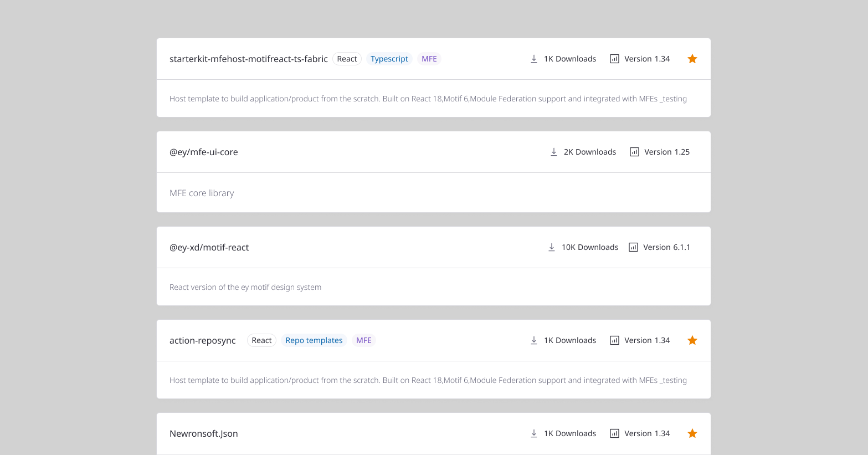Click the download arrow icon on @ey/mfe-ui-core

click(x=554, y=151)
